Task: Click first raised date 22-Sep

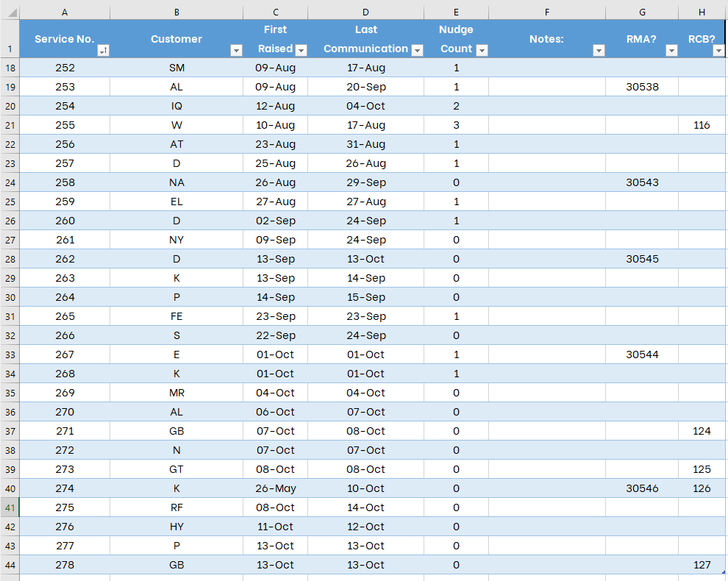Action: pos(275,335)
